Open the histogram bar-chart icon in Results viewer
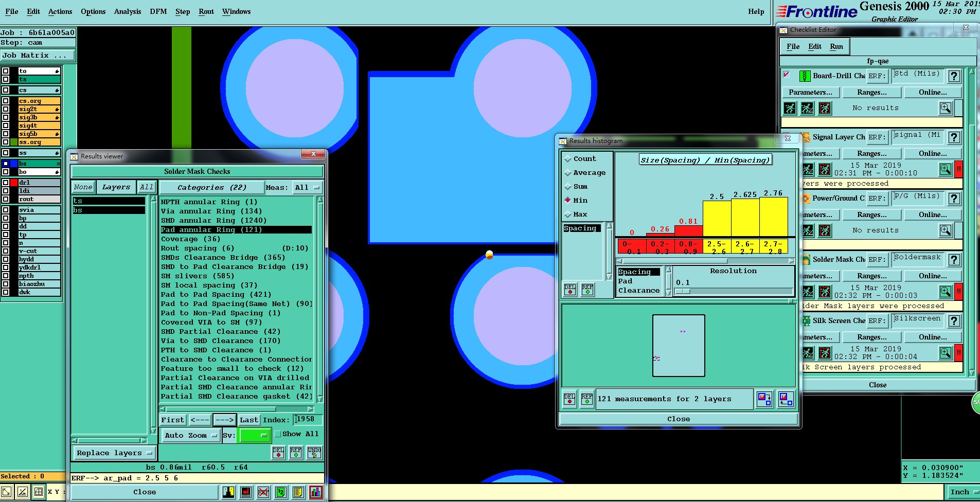The width and height of the screenshot is (980, 502). [315, 492]
